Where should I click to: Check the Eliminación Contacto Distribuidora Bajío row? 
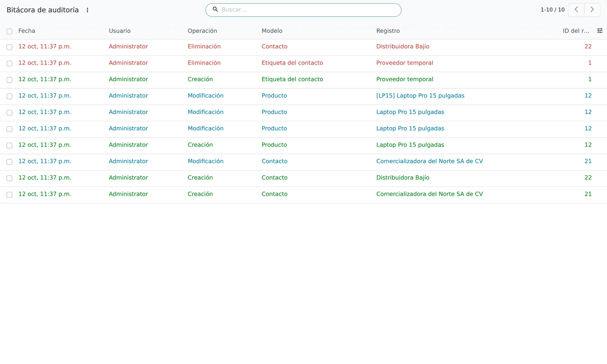coord(9,47)
